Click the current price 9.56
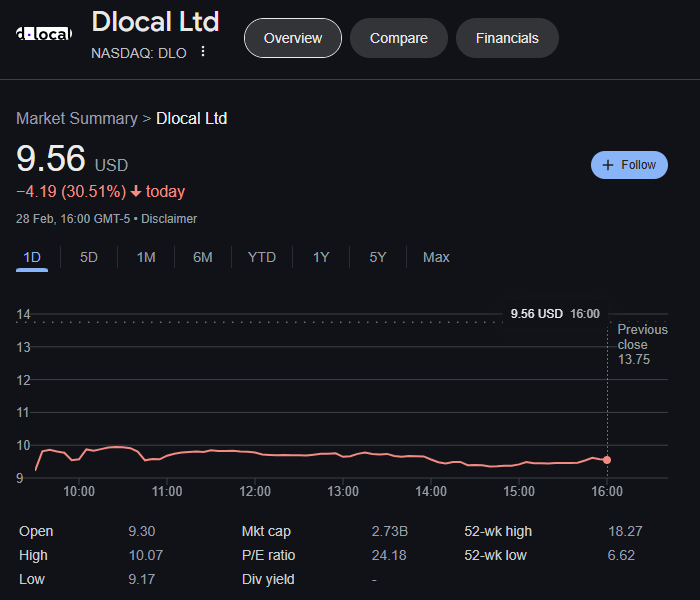Screen dimensions: 700x600 point(50,158)
